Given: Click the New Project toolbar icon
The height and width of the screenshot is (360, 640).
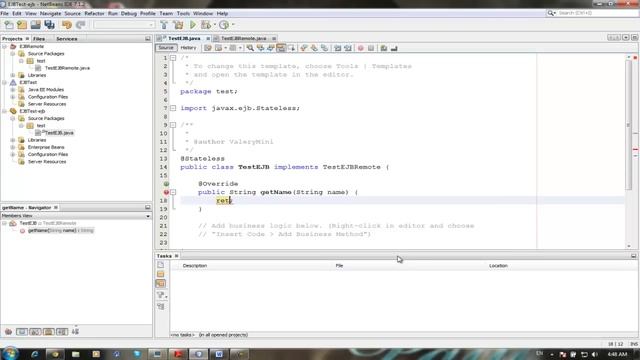Looking at the screenshot, I should 22,25.
